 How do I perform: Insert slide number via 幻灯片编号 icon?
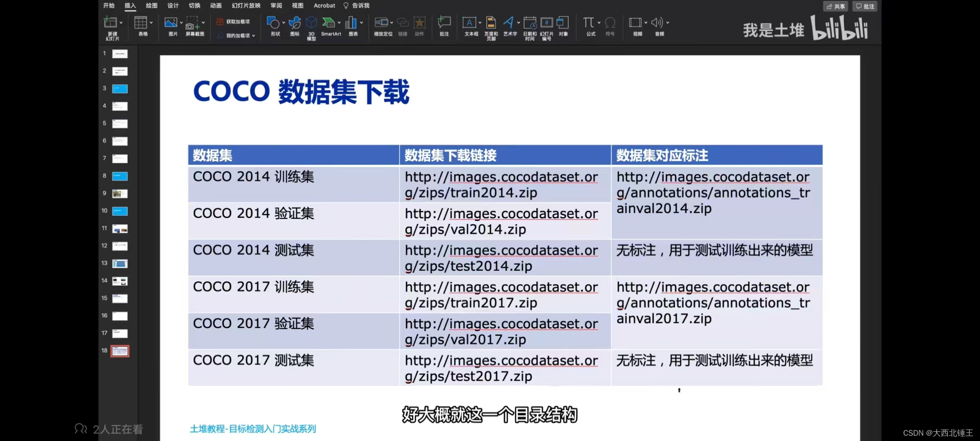[x=546, y=27]
